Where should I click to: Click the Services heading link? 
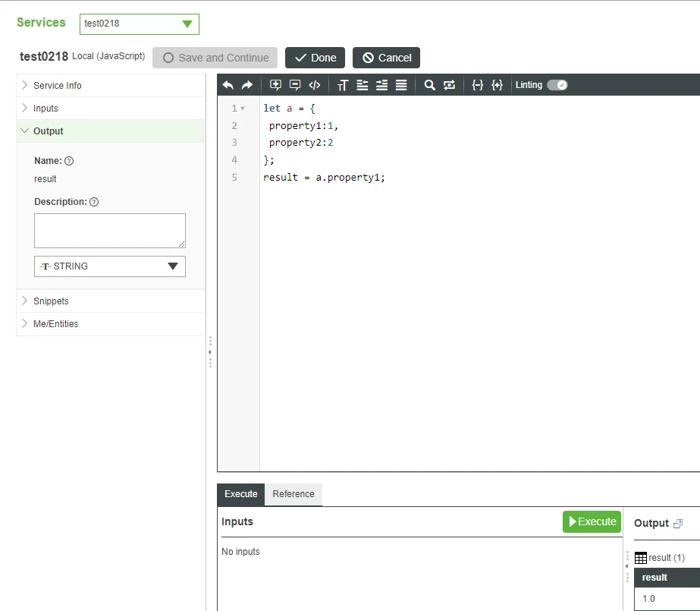(x=41, y=22)
